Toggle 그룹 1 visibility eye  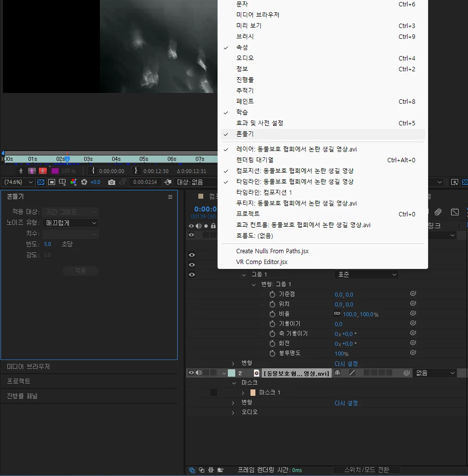coord(192,275)
